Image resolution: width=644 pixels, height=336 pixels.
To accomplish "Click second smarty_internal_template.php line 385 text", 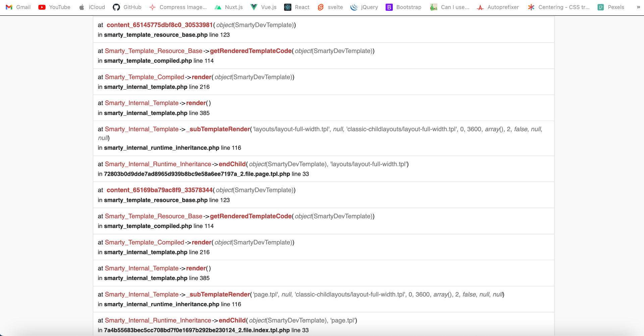I will pos(157,278).
